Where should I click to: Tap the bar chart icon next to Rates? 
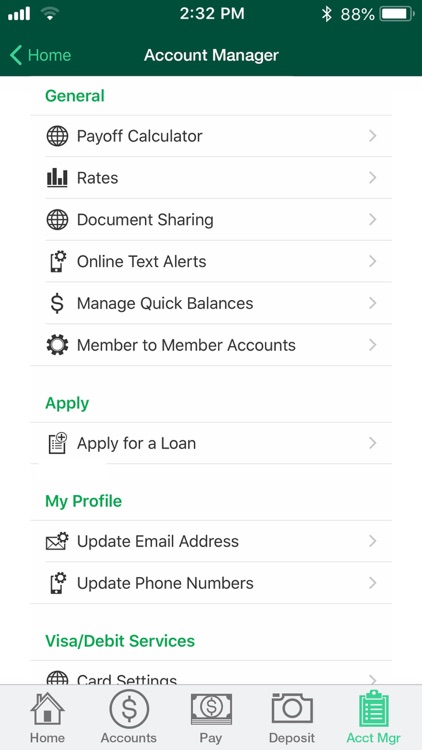coord(57,178)
